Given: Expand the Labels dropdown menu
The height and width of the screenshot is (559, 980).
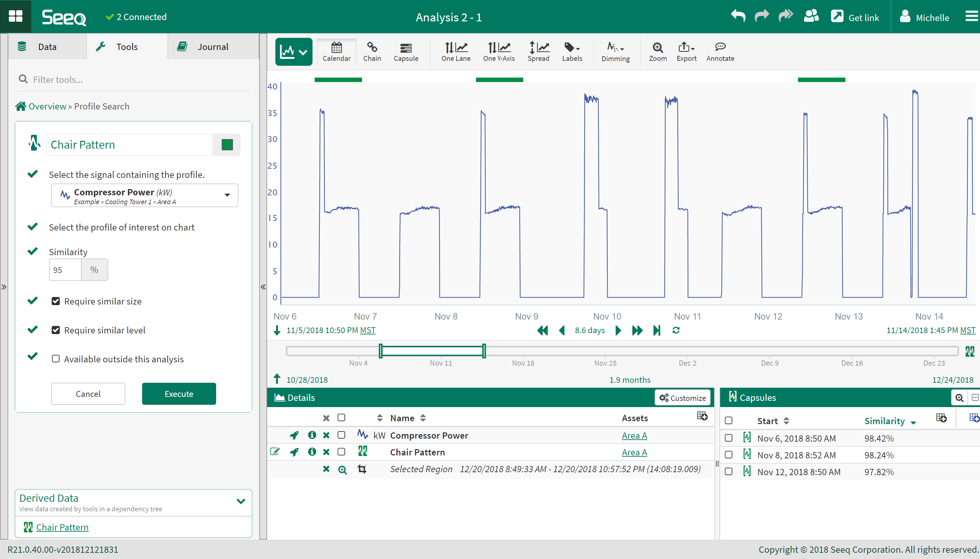Looking at the screenshot, I should point(572,51).
